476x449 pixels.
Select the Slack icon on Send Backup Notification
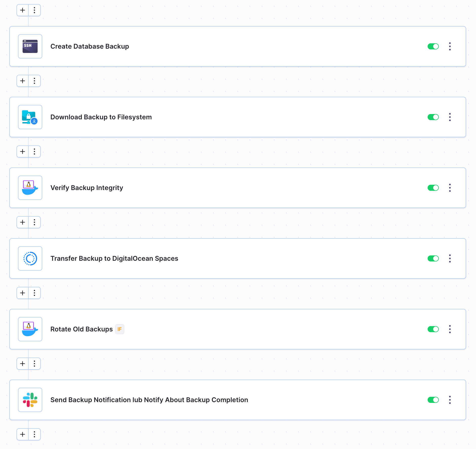click(30, 400)
